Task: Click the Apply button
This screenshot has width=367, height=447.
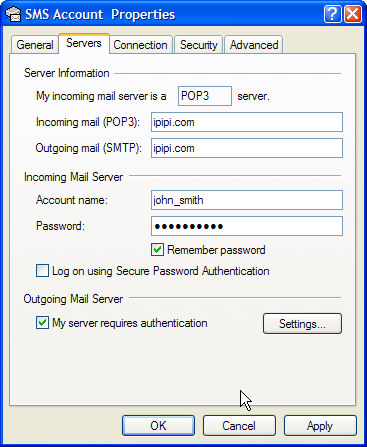Action: pos(320,426)
